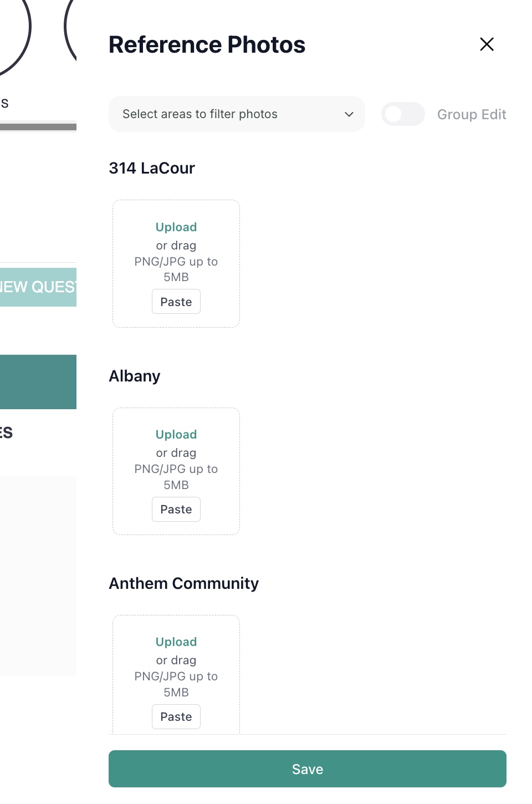This screenshot has width=532, height=804.
Task: Click the Group Edit toggle knob
Action: pyautogui.click(x=395, y=114)
